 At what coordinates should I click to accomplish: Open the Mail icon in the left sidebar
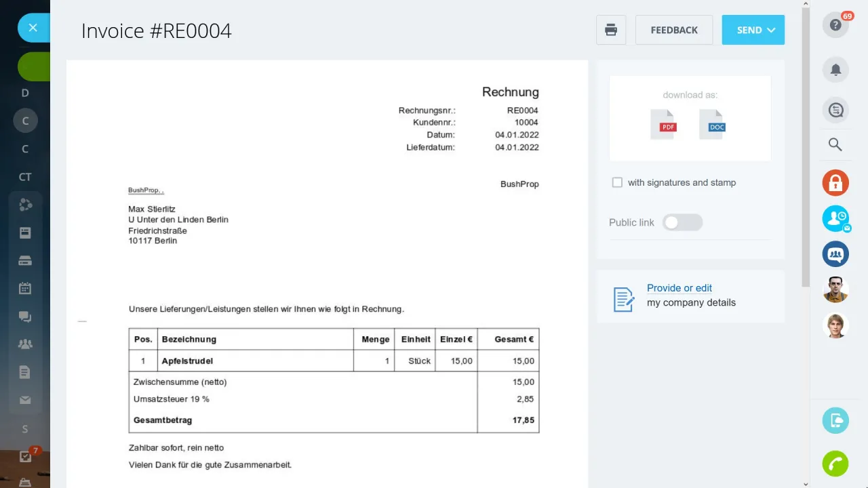[x=24, y=400]
